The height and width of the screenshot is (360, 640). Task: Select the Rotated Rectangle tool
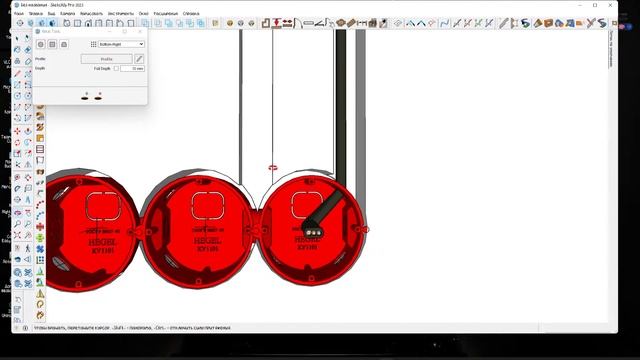pos(28,85)
